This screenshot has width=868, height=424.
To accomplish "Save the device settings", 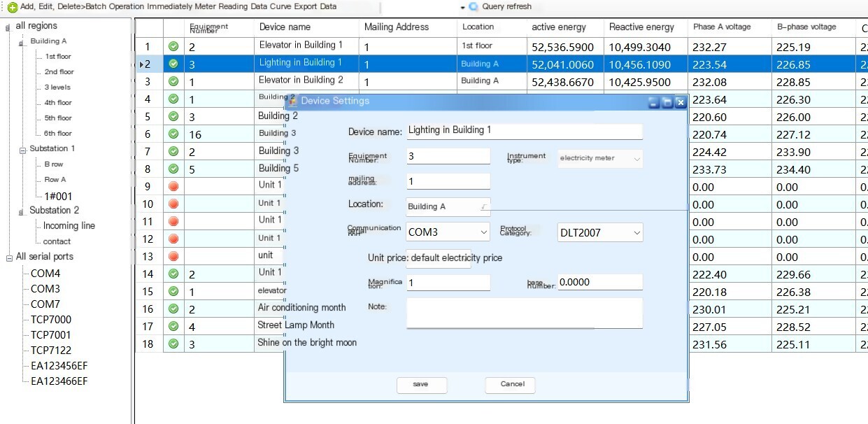I will click(421, 384).
